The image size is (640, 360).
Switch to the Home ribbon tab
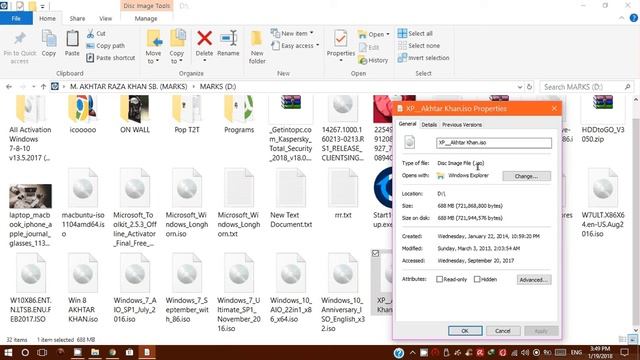tap(47, 18)
